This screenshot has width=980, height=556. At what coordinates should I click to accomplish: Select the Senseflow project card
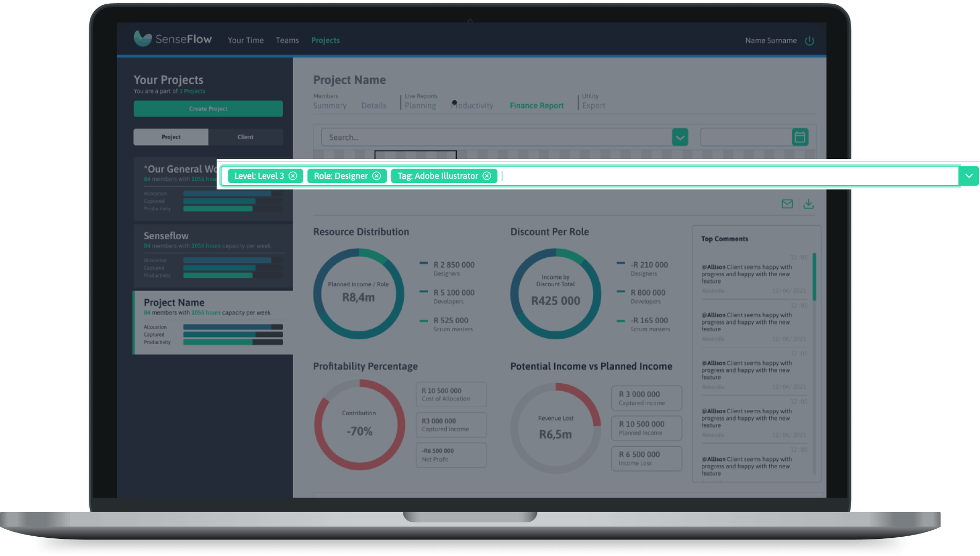pos(213,256)
